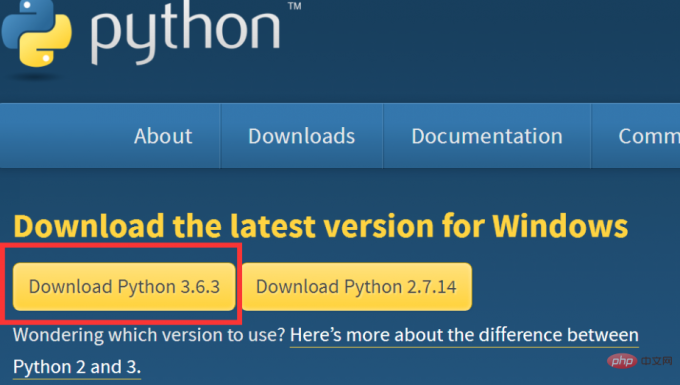The height and width of the screenshot is (385, 680).
Task: Open the Downloads navigation menu
Action: [x=301, y=136]
